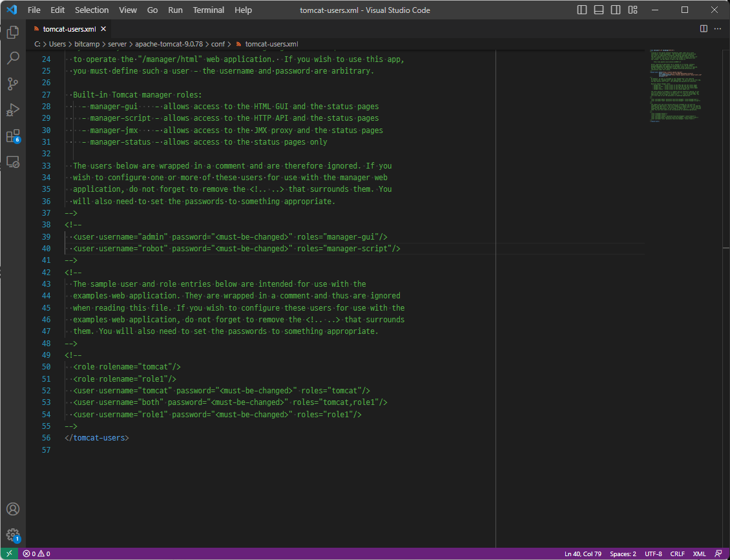Change indentation via Spaces: 2

tap(623, 554)
